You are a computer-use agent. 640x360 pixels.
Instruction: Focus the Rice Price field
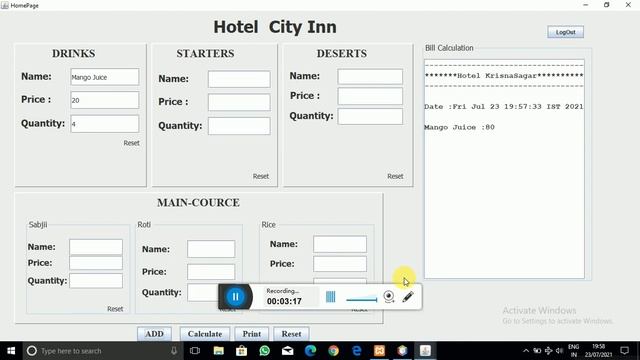340,264
